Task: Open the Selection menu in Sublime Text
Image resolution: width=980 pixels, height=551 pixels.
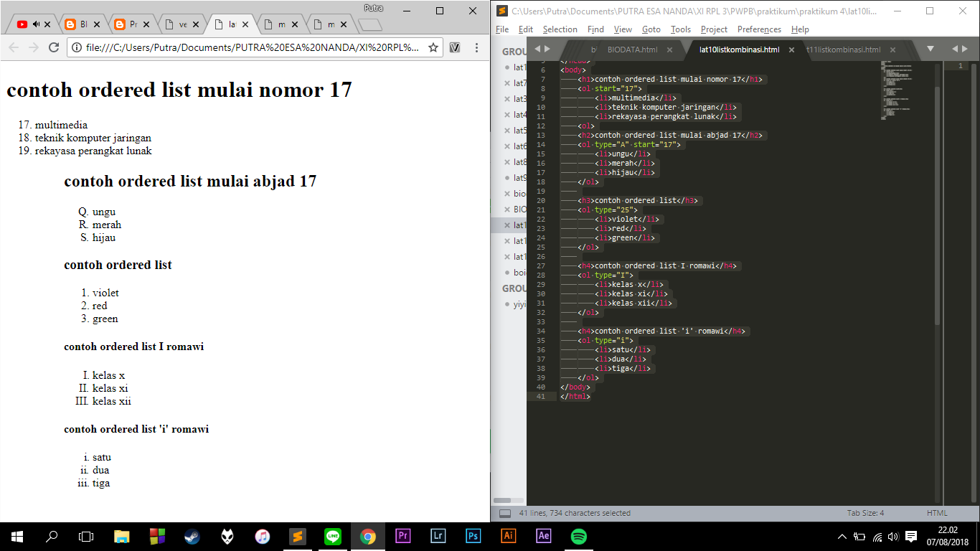Action: point(560,29)
